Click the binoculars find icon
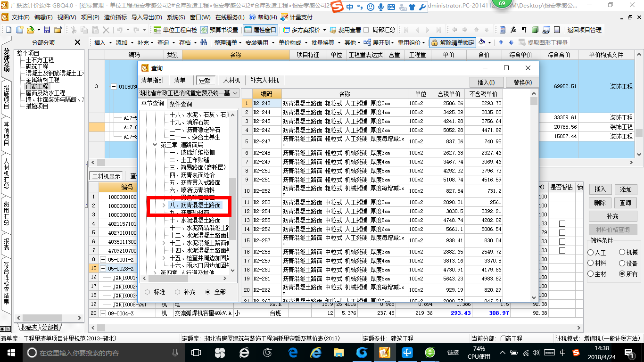Screen dimensions: 644x362 (x=204, y=42)
